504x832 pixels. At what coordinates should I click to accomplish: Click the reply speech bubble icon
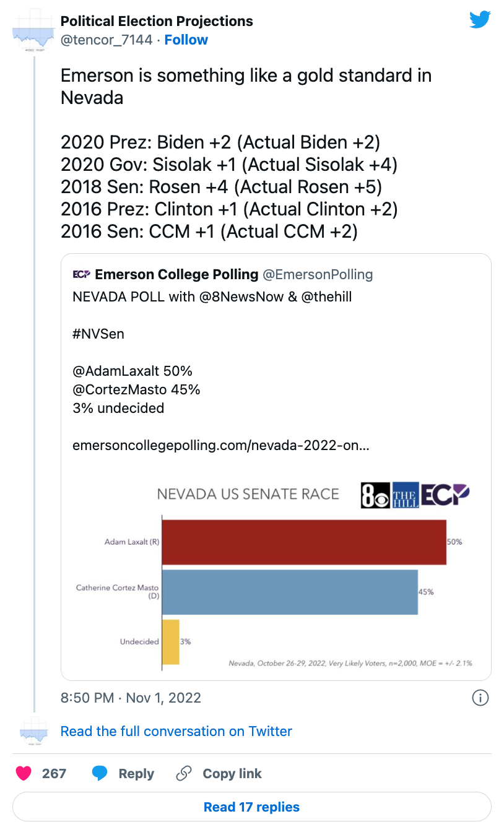point(100,773)
